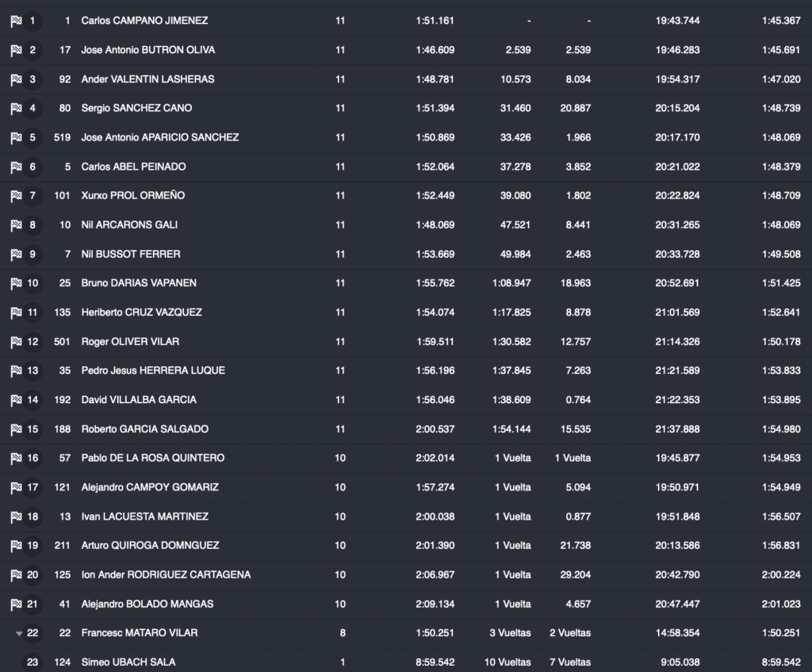
Task: Select rider name Jose Antonio BUTRON OLIVA
Action: 147,50
